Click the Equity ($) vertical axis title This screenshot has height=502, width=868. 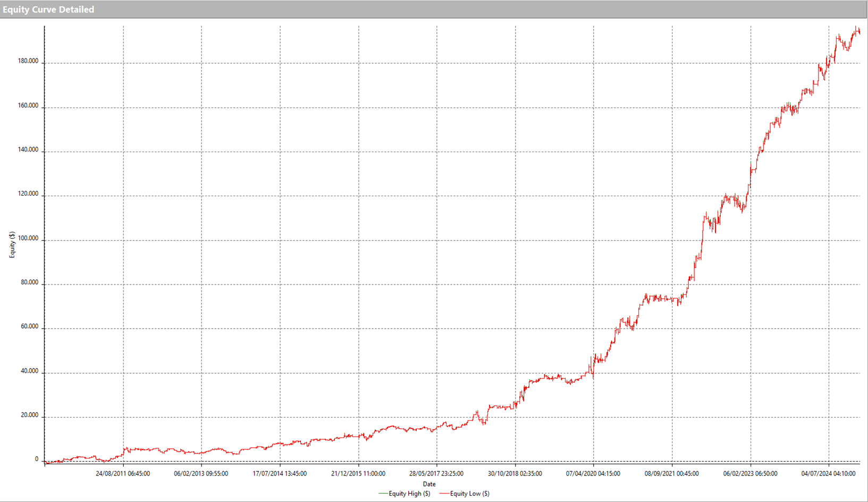[x=12, y=245]
